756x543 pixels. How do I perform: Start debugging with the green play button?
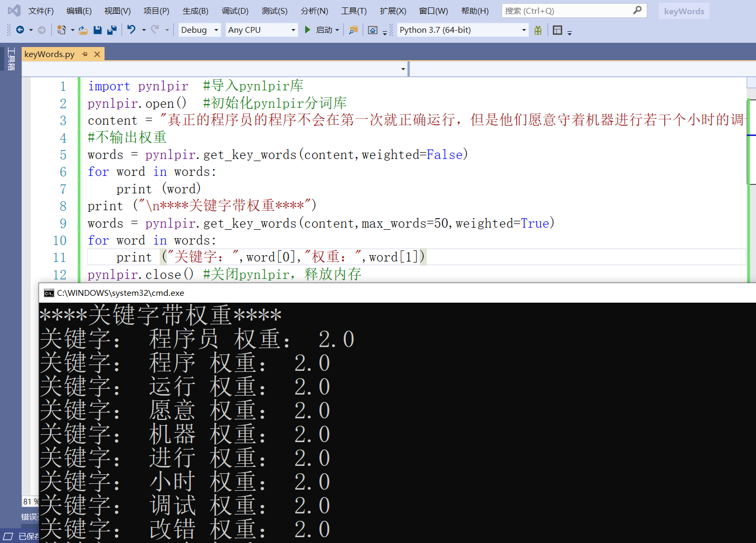coord(307,30)
